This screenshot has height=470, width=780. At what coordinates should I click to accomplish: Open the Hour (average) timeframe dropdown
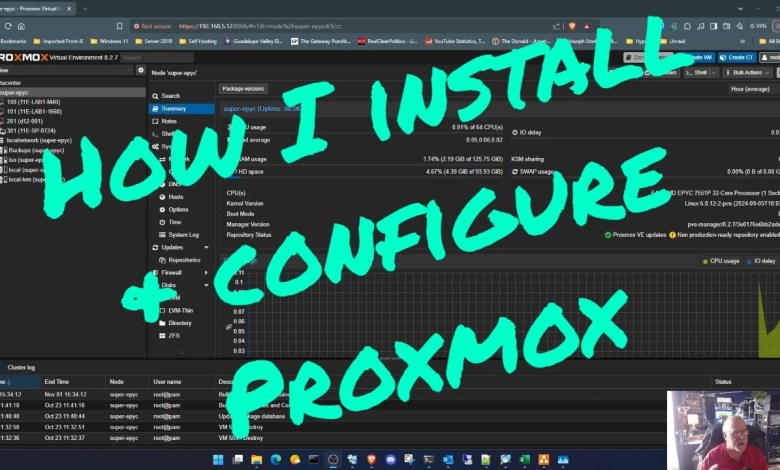753,89
